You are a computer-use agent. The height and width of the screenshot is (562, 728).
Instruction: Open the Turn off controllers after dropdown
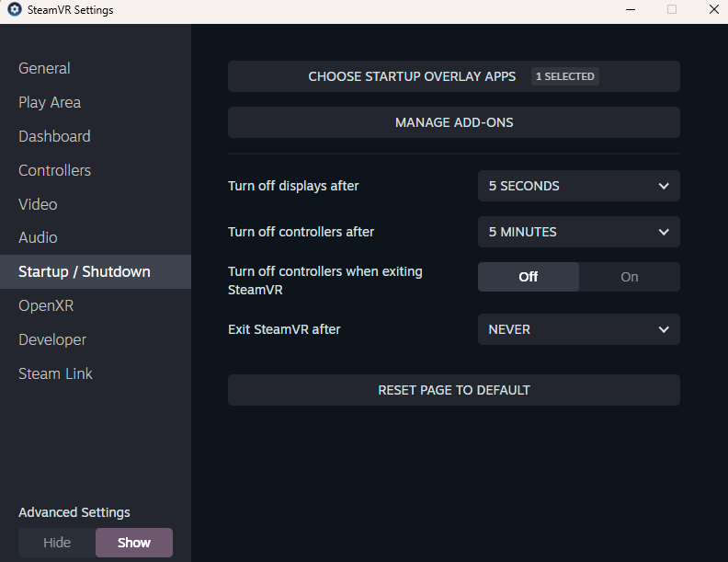578,232
